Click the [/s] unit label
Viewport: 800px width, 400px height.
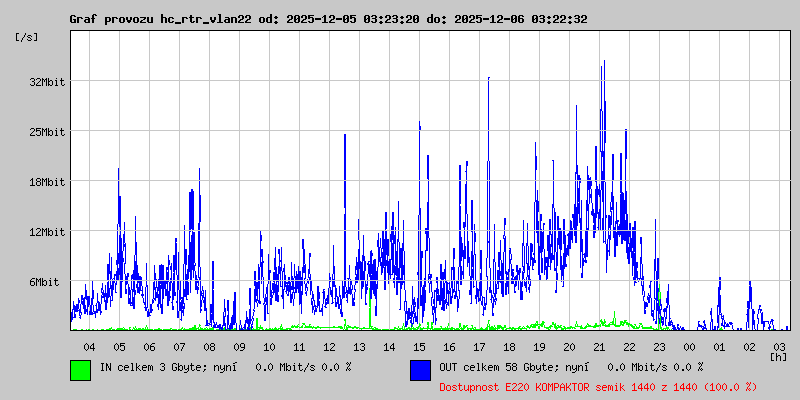pos(27,37)
